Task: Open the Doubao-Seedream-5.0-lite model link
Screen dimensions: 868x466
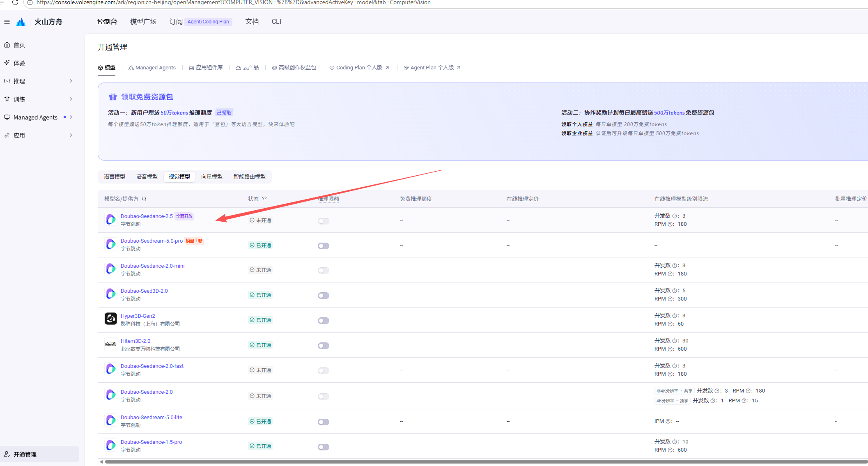Action: (151, 418)
